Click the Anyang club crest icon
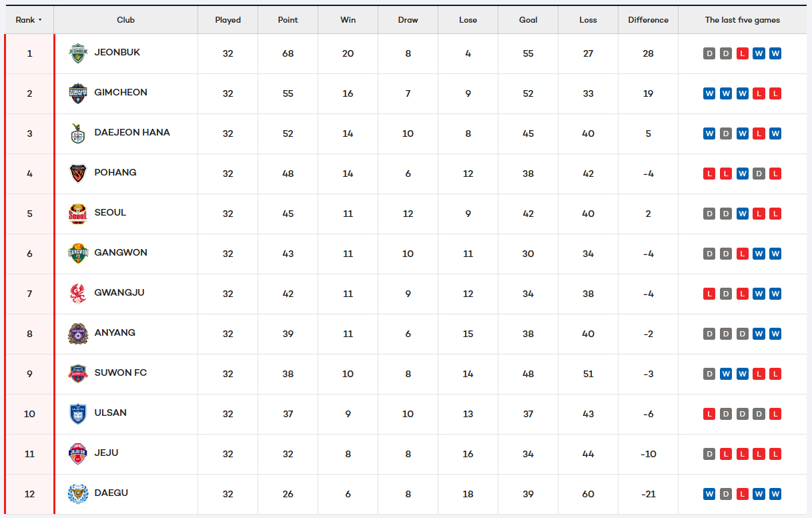This screenshot has height=518, width=812. tap(78, 334)
